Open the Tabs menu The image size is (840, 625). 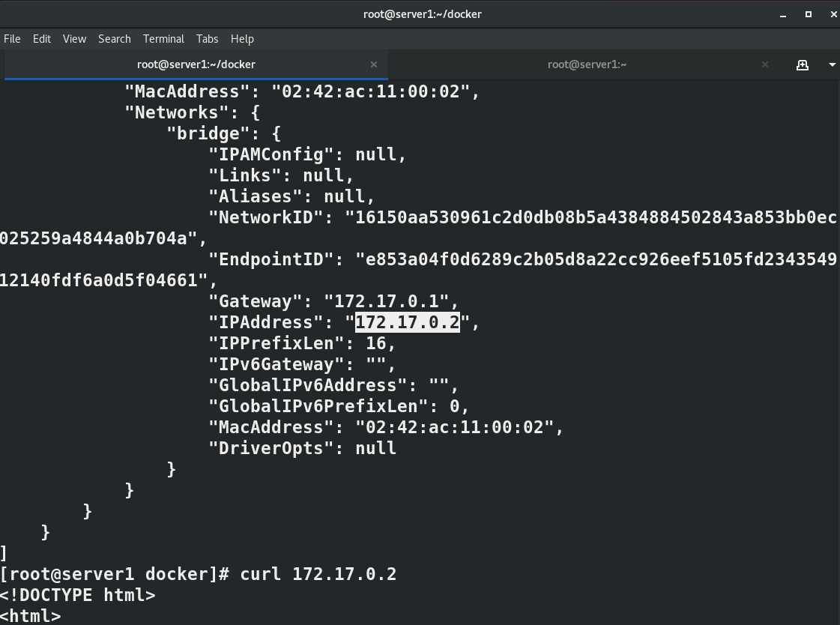(207, 38)
